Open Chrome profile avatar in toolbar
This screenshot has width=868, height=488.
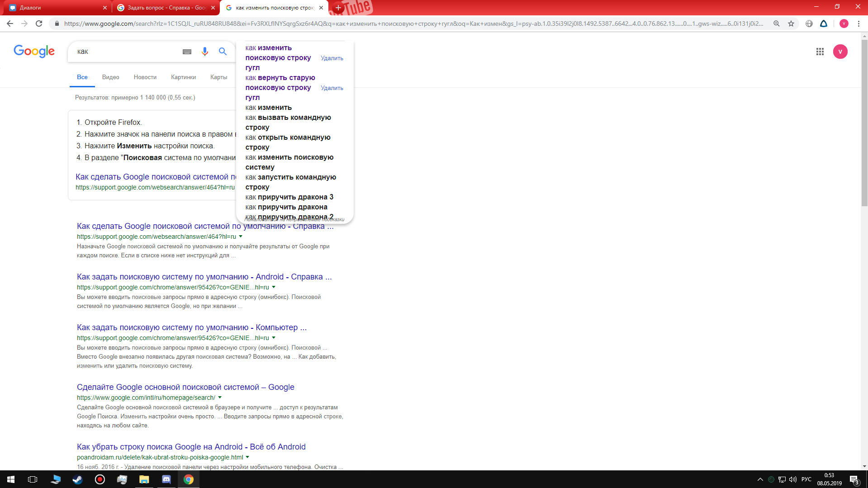pos(844,24)
